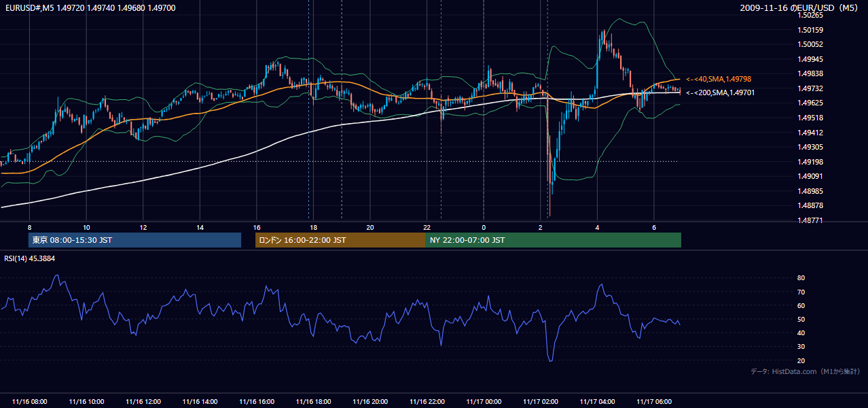Click the 11/16 12:00 time label
Viewport: 868px width, 408px height.
[143, 402]
